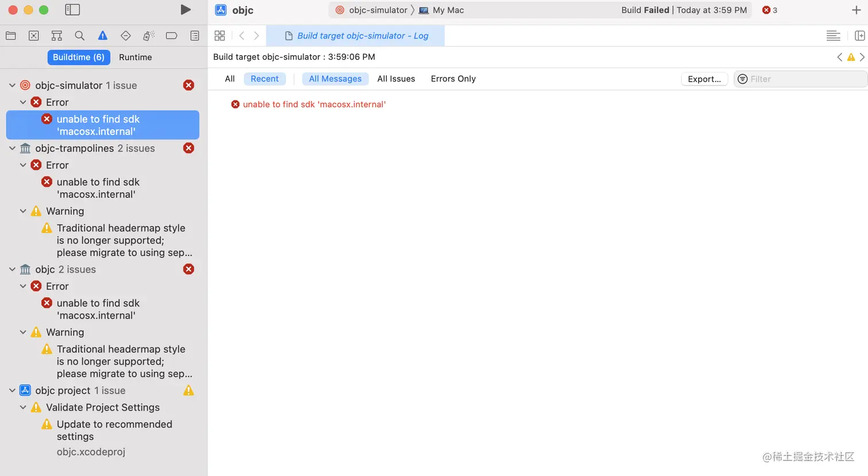Open the related items grid icon
868x476 pixels.
(x=219, y=36)
